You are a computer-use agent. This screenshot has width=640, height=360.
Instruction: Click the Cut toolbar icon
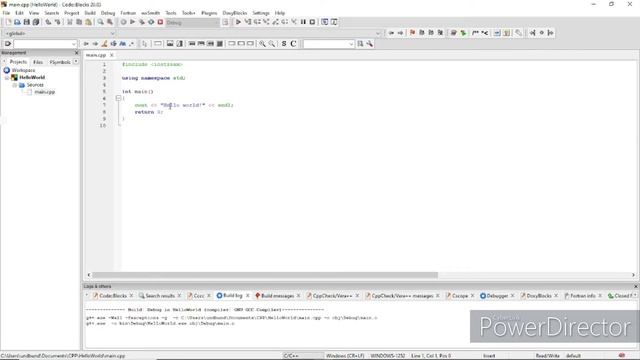click(70, 22)
